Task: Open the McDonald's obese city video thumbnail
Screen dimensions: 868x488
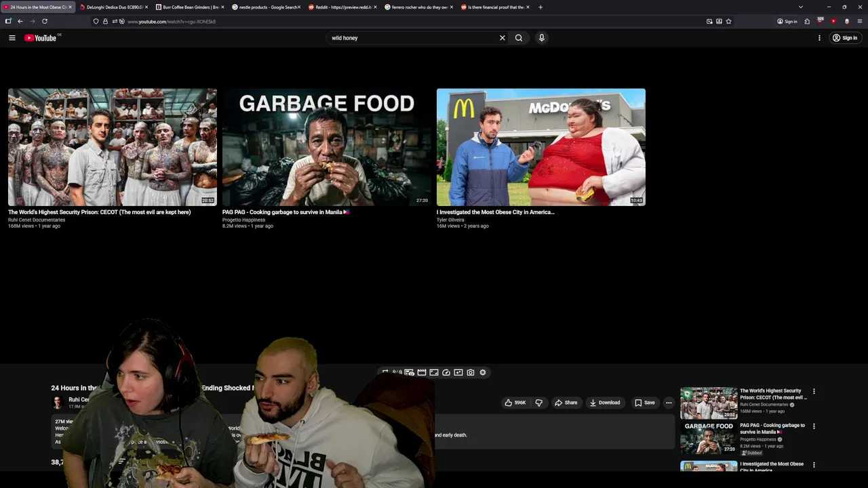Action: pos(541,147)
